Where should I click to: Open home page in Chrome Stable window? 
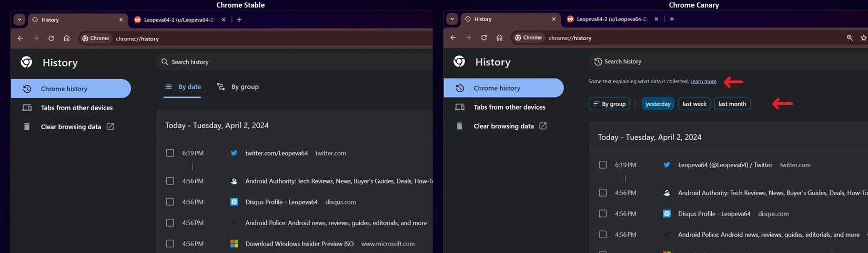(x=67, y=38)
